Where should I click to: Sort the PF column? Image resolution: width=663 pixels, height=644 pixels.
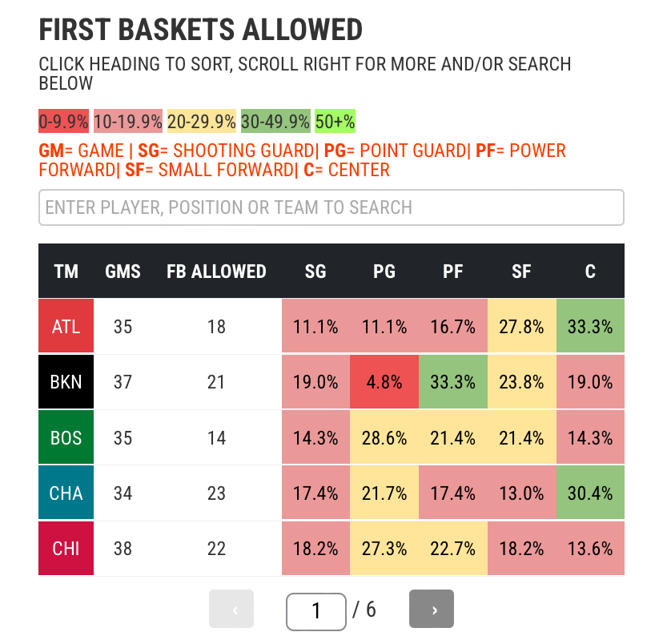(452, 272)
